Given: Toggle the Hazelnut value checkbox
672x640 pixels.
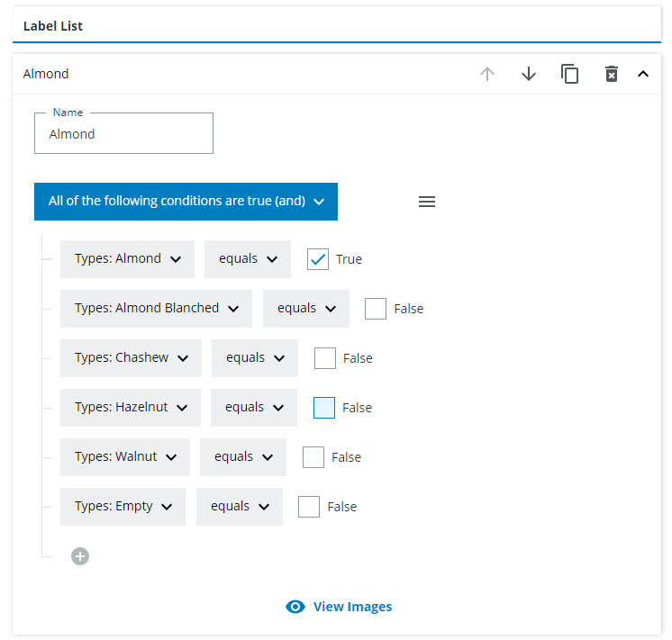Looking at the screenshot, I should coord(324,408).
